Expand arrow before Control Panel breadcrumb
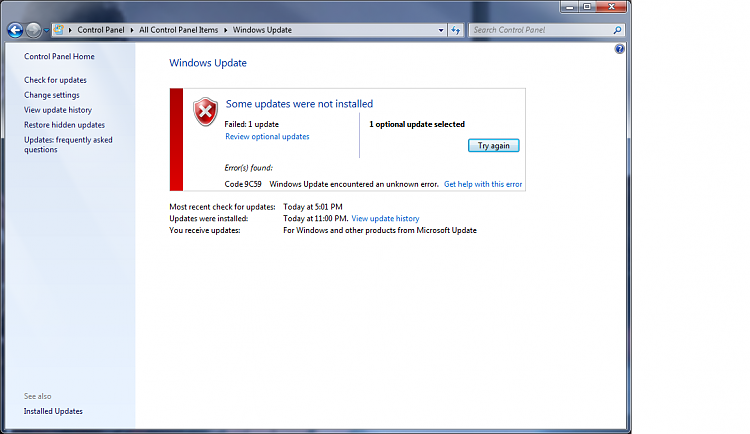The image size is (750, 434). click(70, 30)
